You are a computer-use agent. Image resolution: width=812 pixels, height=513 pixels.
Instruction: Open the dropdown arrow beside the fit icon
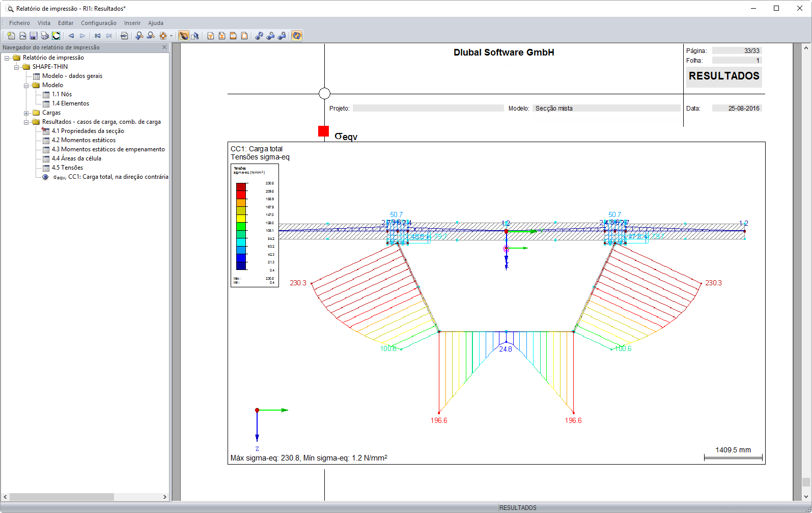pos(171,36)
